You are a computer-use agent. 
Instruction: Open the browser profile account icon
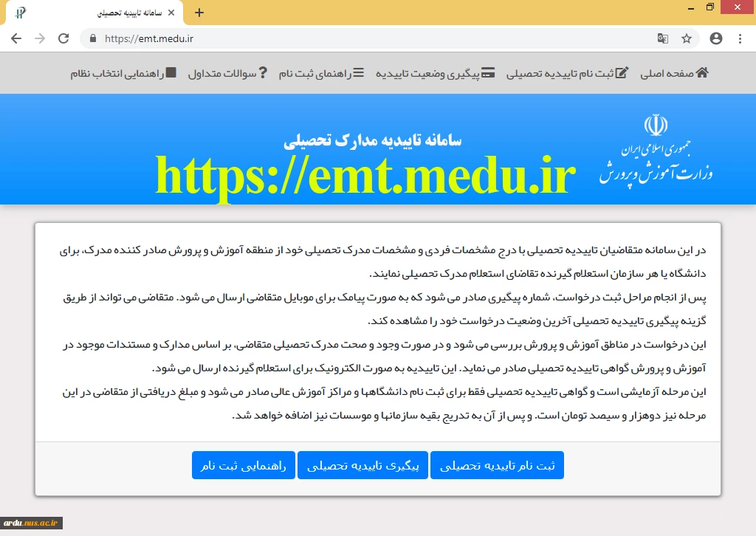tap(715, 38)
